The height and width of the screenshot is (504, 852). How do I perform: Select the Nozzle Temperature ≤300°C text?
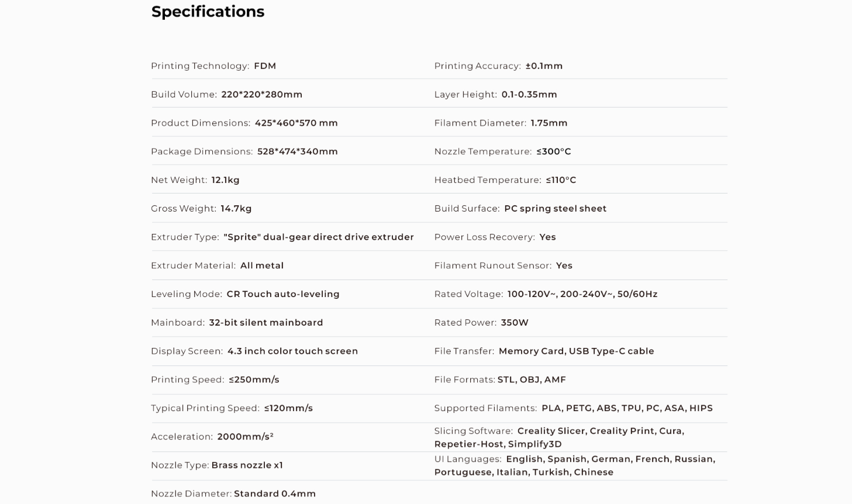click(x=553, y=151)
